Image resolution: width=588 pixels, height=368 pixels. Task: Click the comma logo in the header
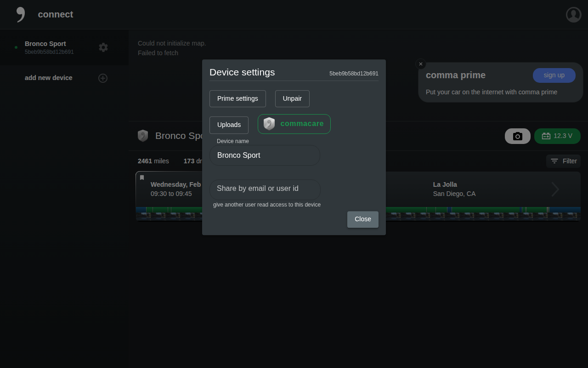[20, 14]
